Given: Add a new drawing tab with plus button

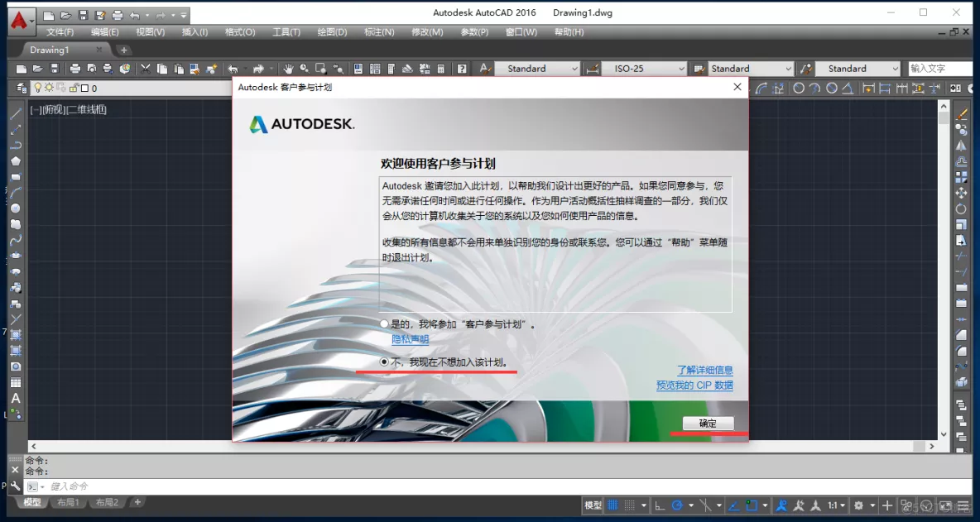Looking at the screenshot, I should (124, 50).
